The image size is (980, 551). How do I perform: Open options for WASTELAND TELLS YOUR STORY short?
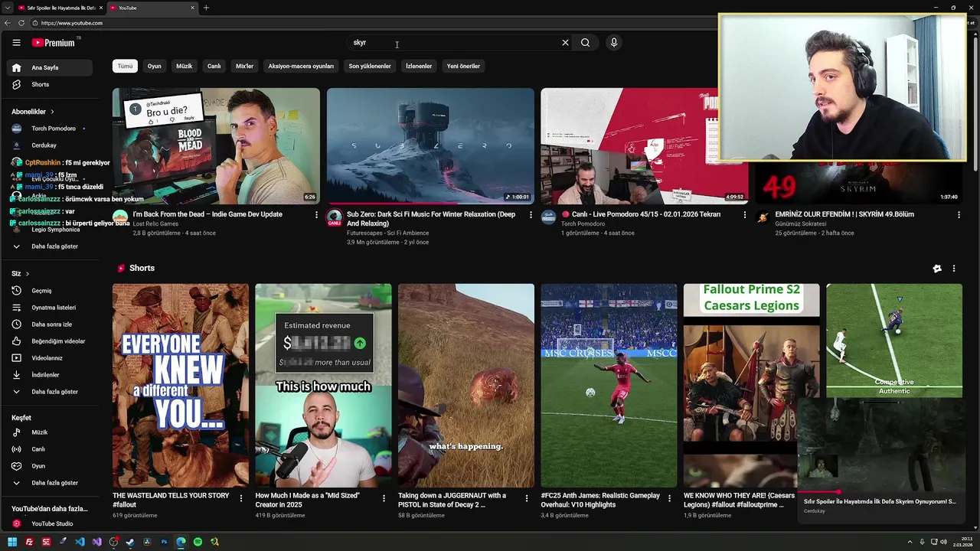pos(241,498)
